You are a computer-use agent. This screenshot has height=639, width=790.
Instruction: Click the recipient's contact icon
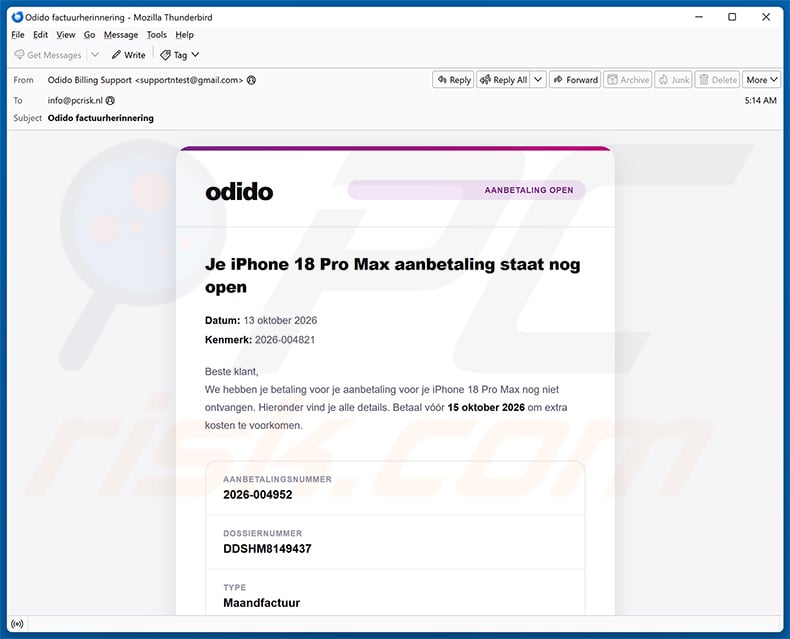coord(110,100)
